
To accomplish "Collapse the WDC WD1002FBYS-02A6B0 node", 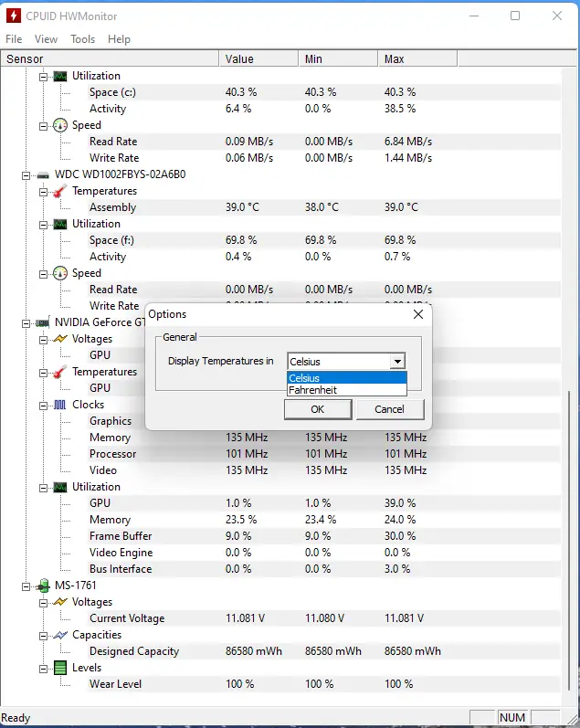I will 26,175.
